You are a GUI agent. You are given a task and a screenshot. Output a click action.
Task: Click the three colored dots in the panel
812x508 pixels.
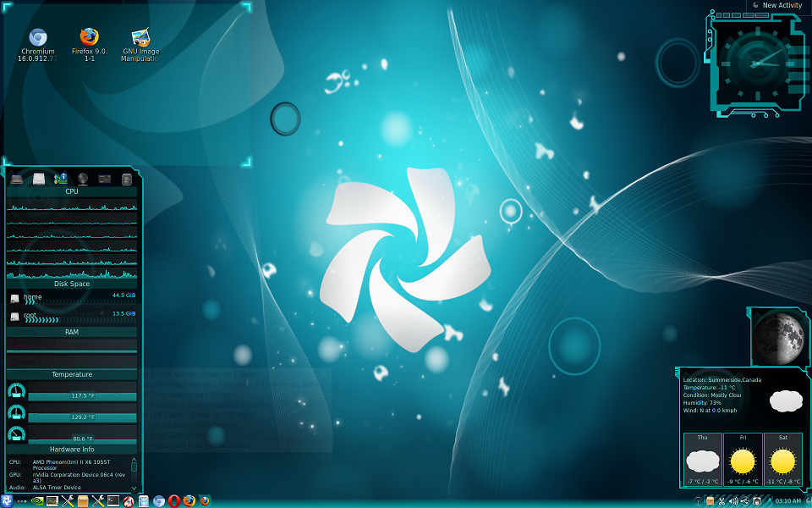tap(22, 501)
